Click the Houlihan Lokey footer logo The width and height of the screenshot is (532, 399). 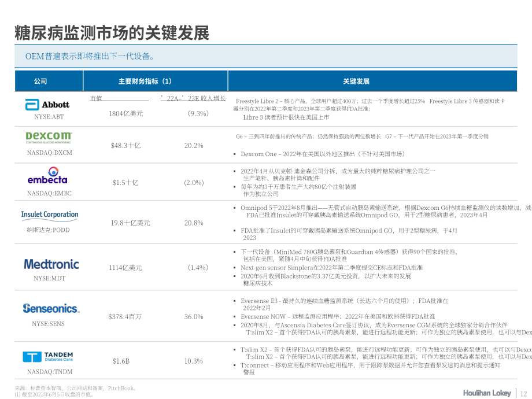tap(487, 393)
